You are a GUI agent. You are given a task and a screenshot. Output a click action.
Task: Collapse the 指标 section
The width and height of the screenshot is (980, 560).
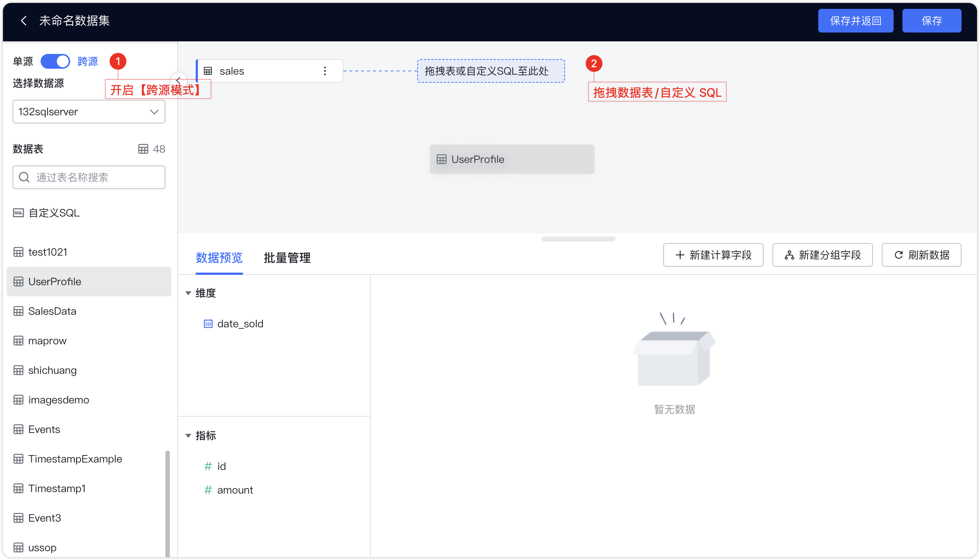point(188,436)
